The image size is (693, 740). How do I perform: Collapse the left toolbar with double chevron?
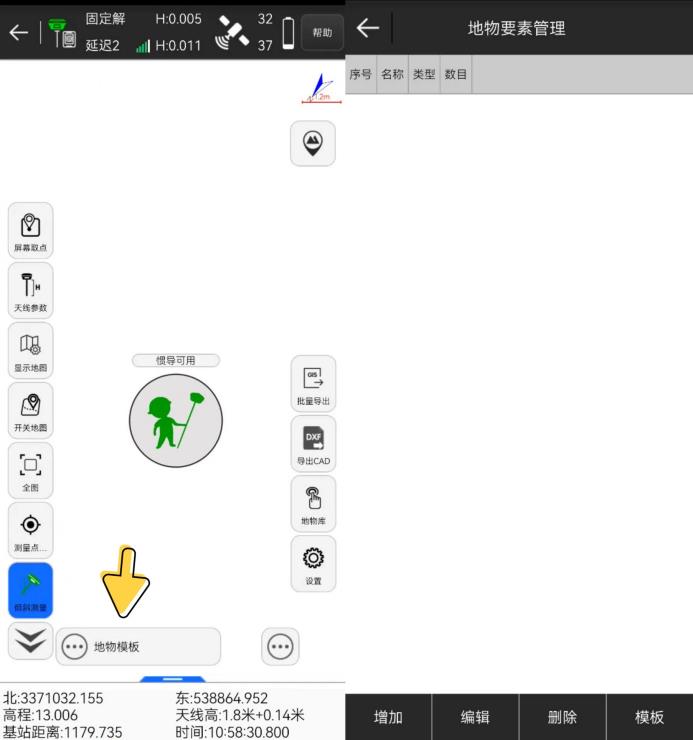point(30,642)
